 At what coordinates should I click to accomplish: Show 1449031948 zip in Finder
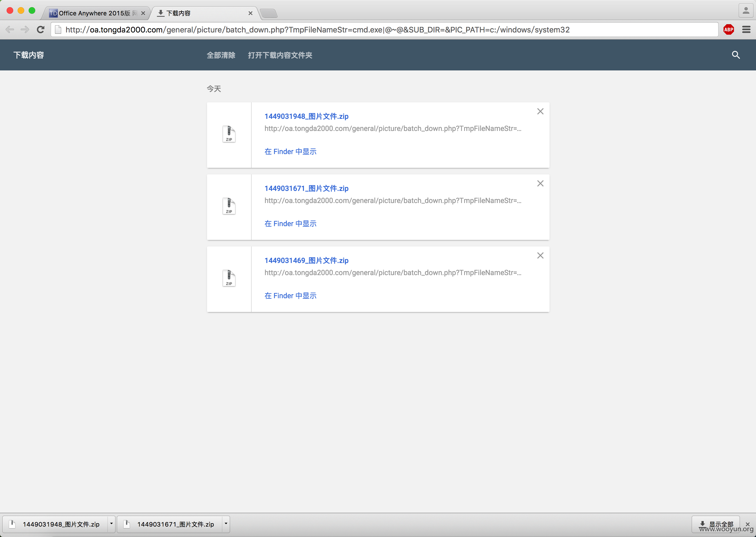(x=290, y=152)
